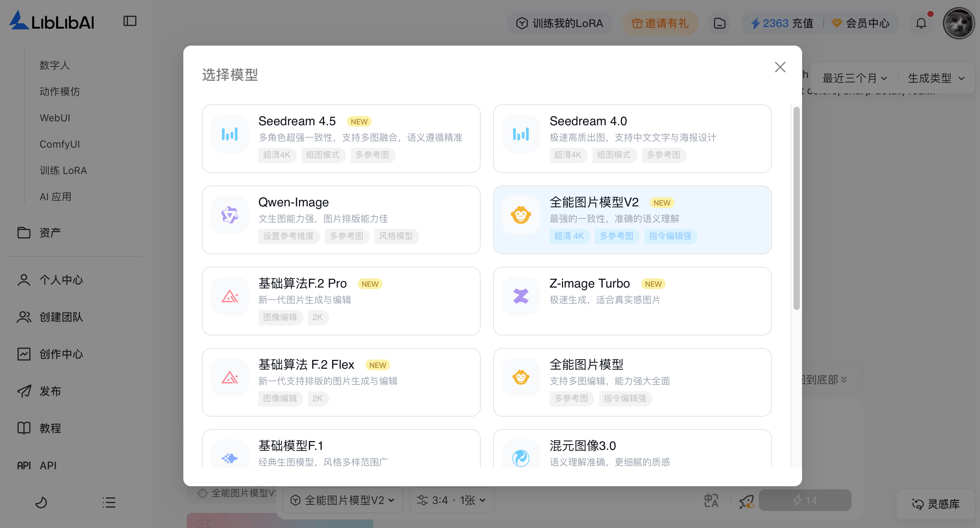The image size is (980, 528).
Task: Go to 个人中心
Action: coord(50,280)
